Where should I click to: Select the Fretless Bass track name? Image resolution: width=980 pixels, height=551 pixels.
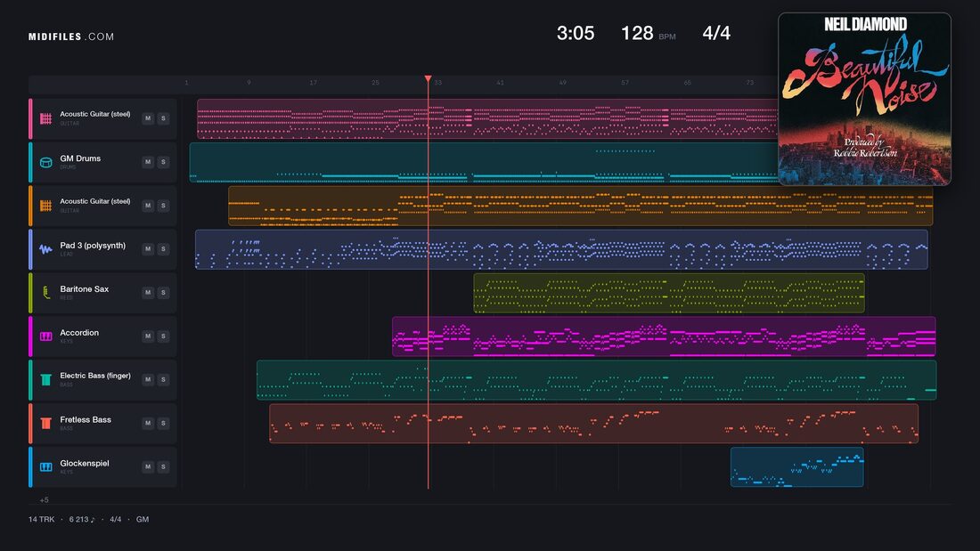(x=86, y=420)
